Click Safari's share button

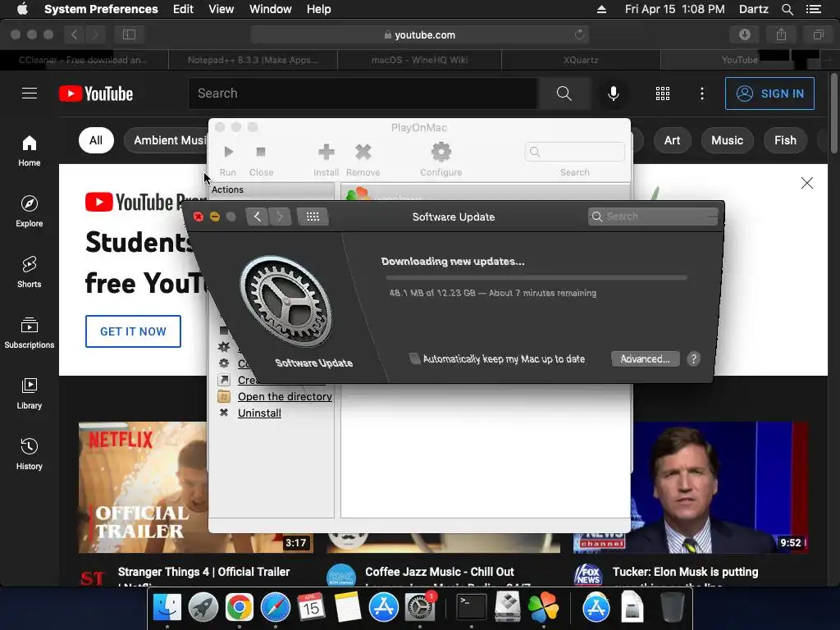(x=781, y=34)
